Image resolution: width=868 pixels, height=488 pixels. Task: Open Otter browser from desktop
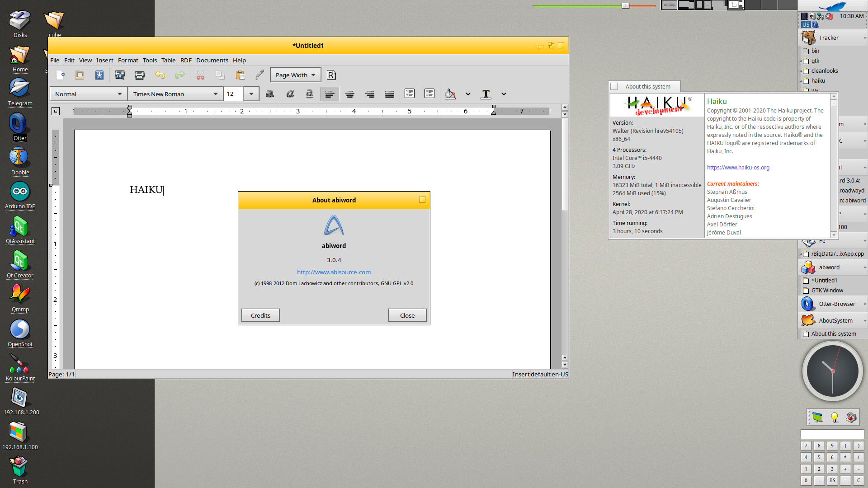click(19, 126)
